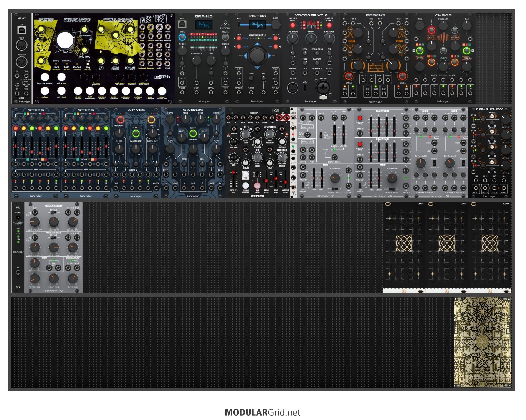The width and height of the screenshot is (526, 420).
Task: Flip the ON power switch on PSU module
Action: 18,273
